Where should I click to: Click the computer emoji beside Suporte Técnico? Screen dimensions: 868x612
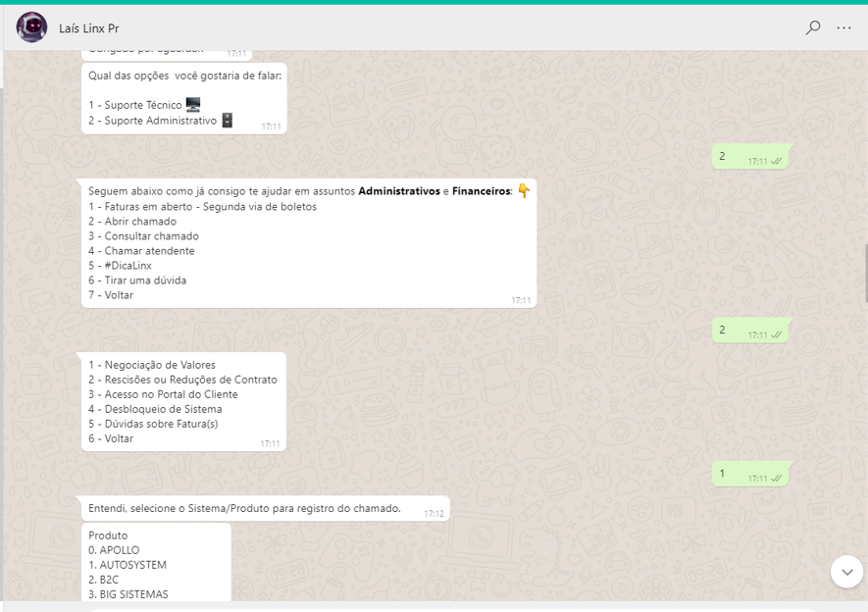coord(192,104)
